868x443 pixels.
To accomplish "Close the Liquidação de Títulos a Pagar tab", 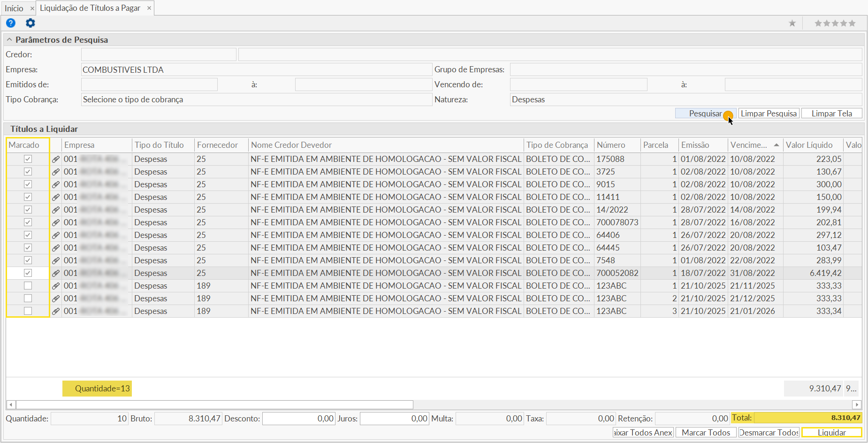I will (149, 8).
